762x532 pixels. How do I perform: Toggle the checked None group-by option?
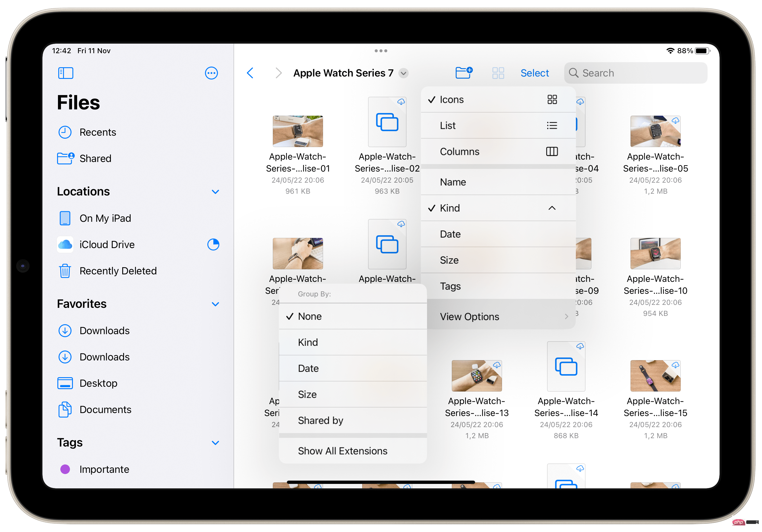pyautogui.click(x=352, y=316)
